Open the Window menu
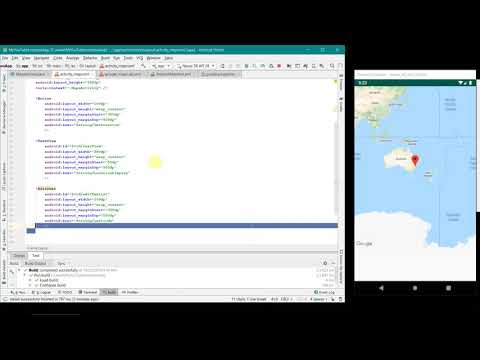 click(154, 58)
